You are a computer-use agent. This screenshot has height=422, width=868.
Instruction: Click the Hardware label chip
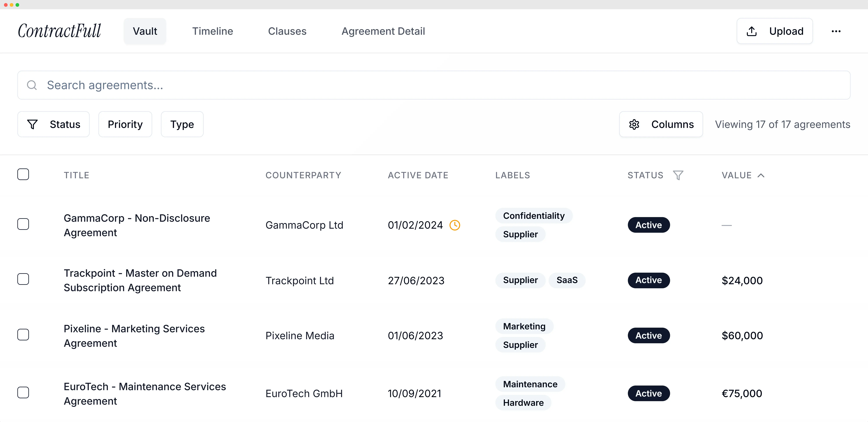point(523,403)
